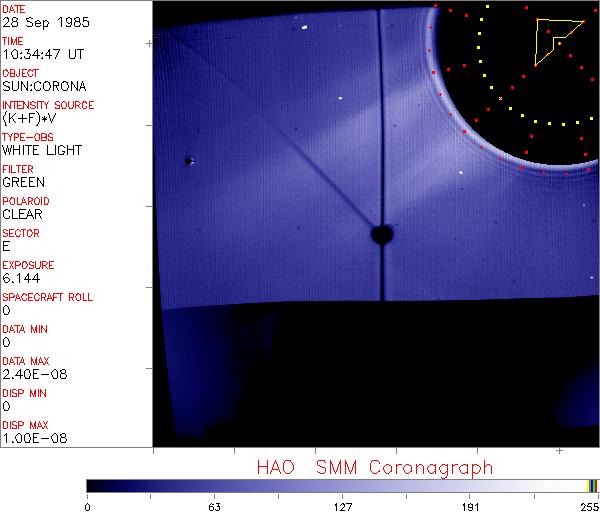Click the DATA MAX value 2.40E-08
The width and height of the screenshot is (600, 512).
(31, 375)
